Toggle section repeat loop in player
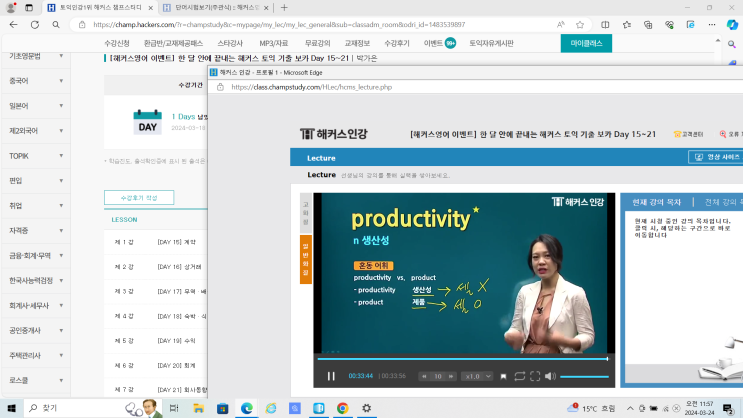 (x=519, y=376)
